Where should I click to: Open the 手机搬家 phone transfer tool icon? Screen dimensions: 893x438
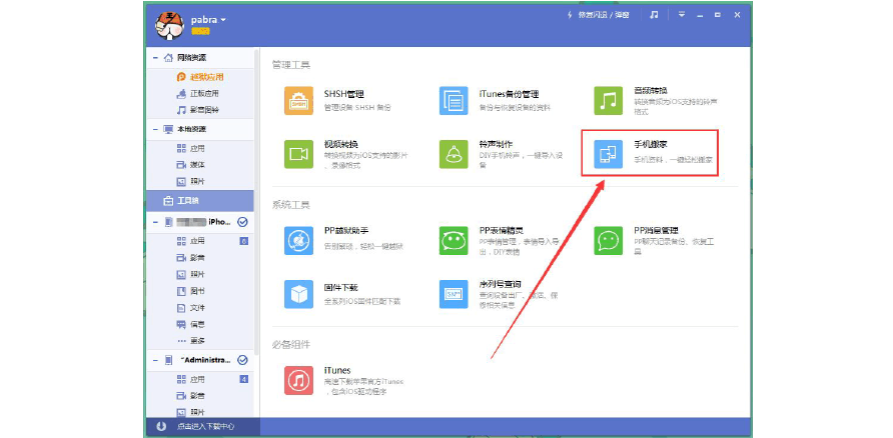[608, 154]
